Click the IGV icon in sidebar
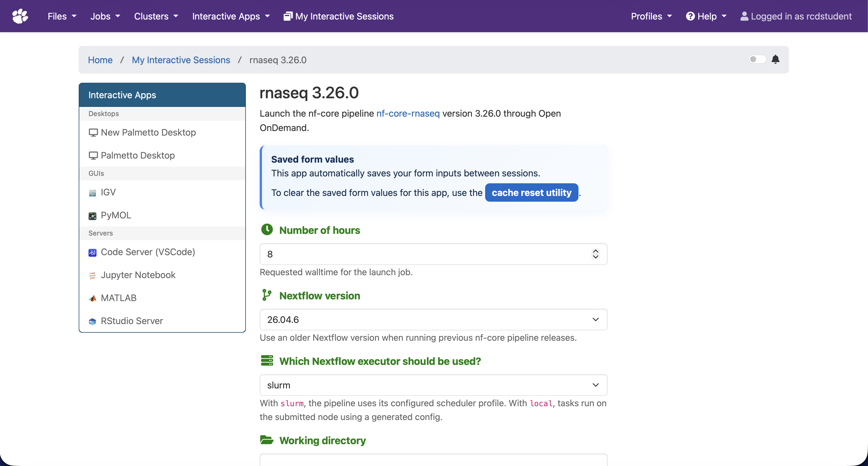The image size is (868, 466). click(92, 193)
